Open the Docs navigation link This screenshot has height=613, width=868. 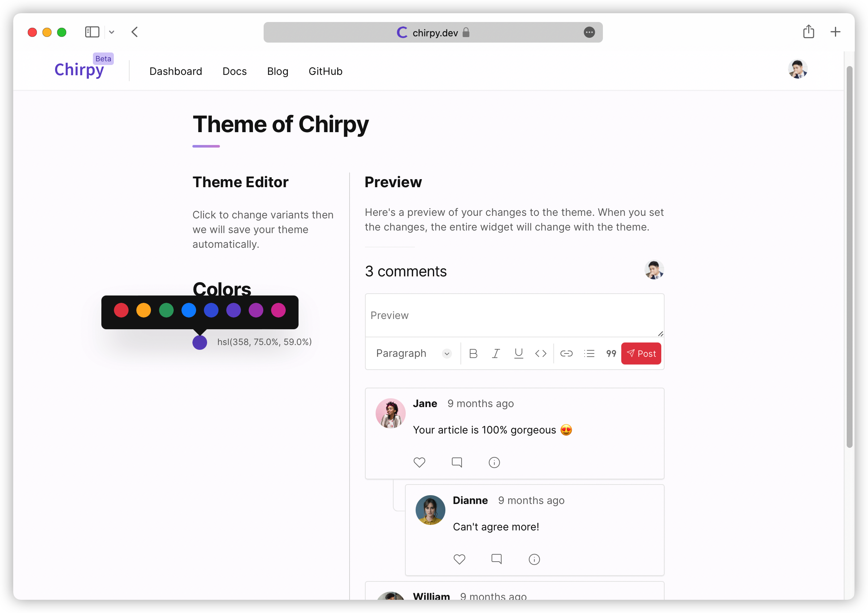coord(234,71)
